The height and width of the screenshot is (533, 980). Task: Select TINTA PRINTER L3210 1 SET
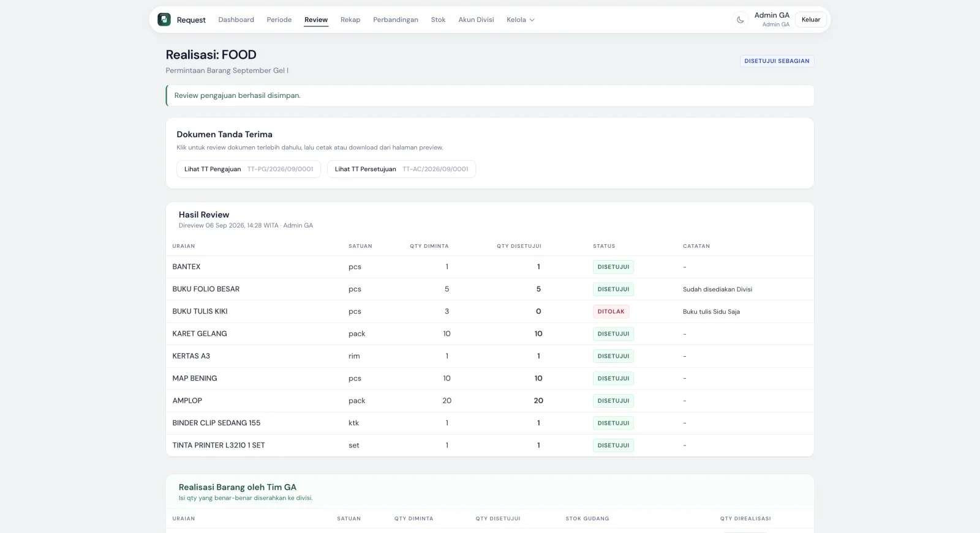[x=219, y=445]
